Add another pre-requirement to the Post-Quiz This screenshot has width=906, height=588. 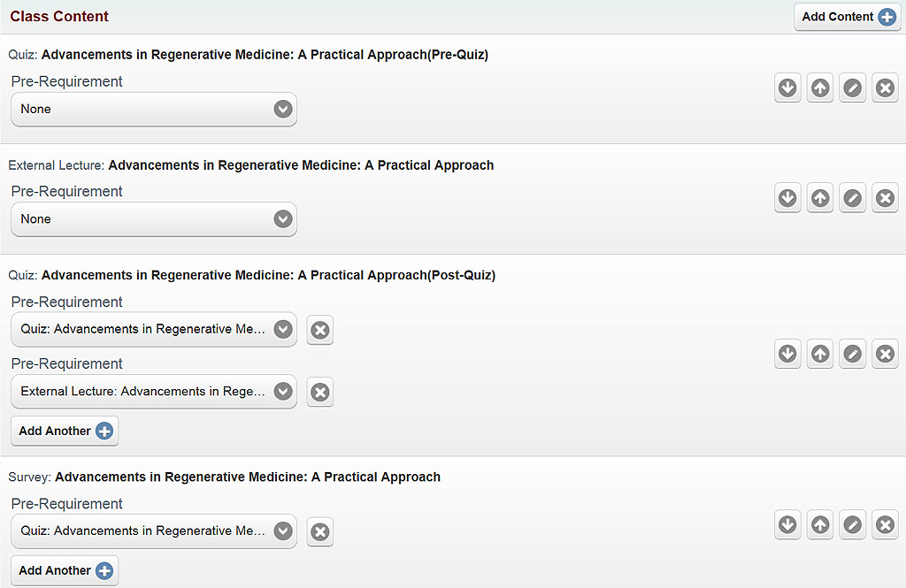click(x=65, y=431)
